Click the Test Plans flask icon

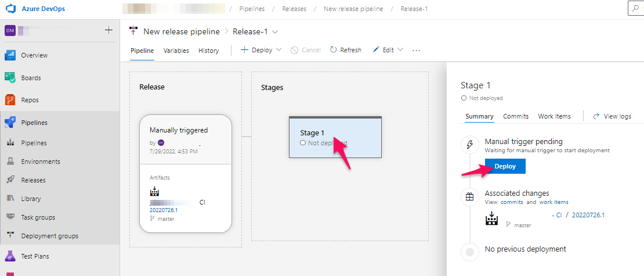coord(10,256)
